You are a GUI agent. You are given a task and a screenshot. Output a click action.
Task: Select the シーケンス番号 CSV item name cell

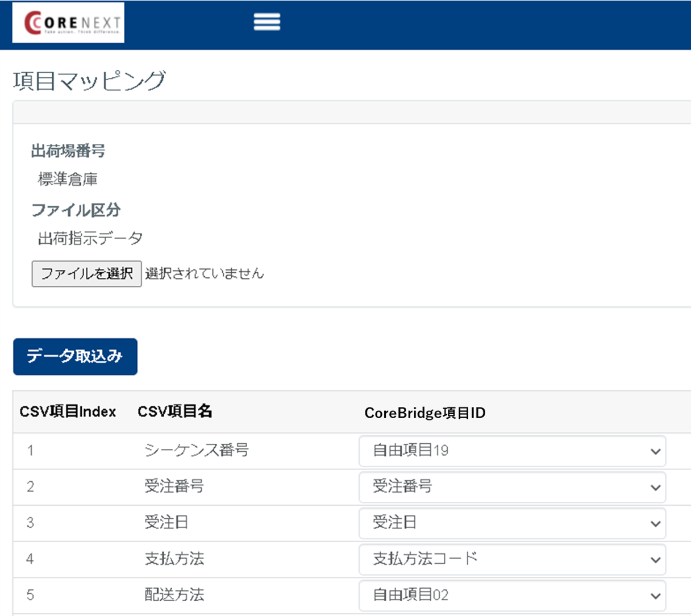196,451
